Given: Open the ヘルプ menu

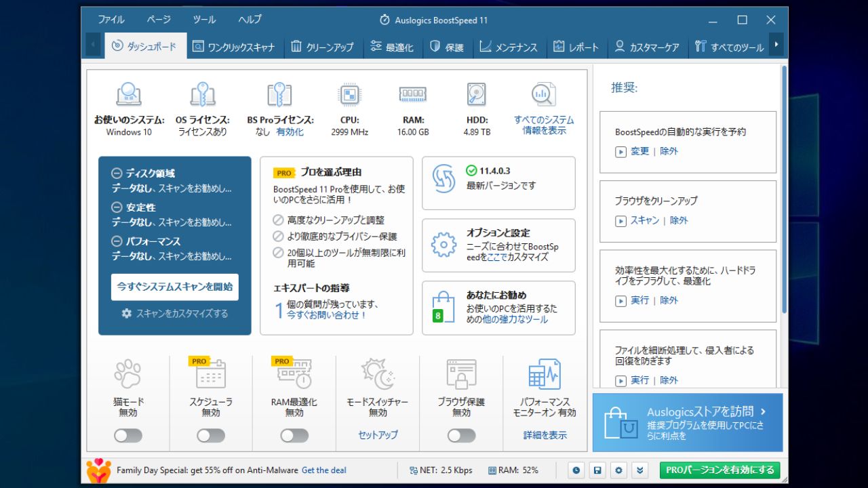Looking at the screenshot, I should click(250, 20).
